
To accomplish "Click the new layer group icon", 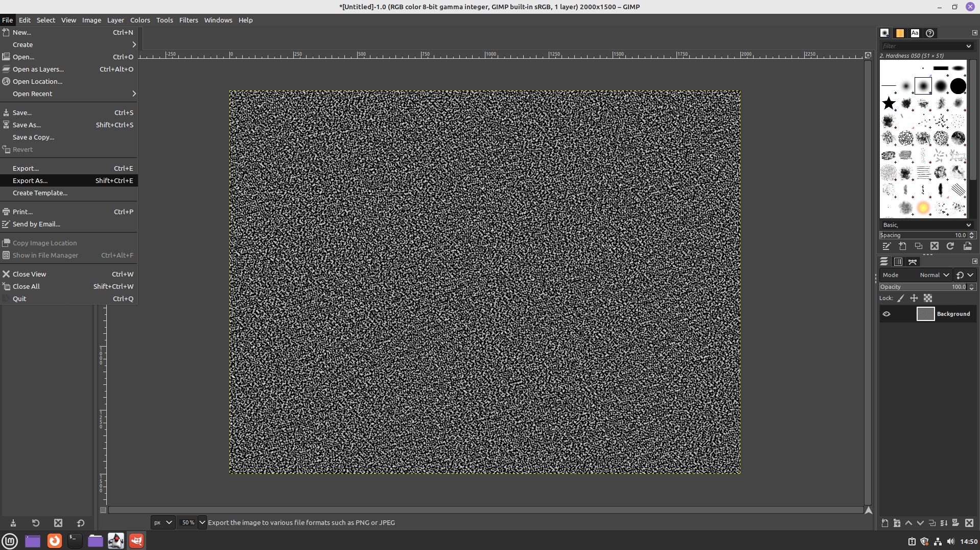I will coord(897,523).
